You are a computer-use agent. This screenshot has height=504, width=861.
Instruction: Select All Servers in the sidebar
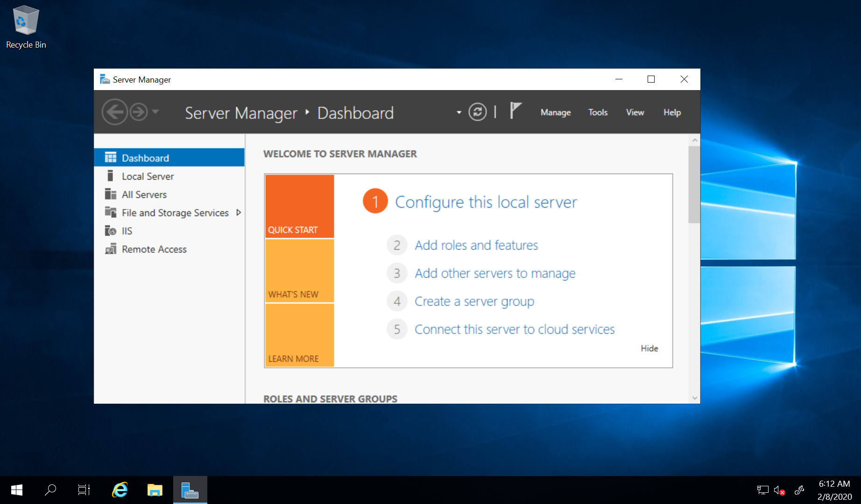click(x=169, y=194)
